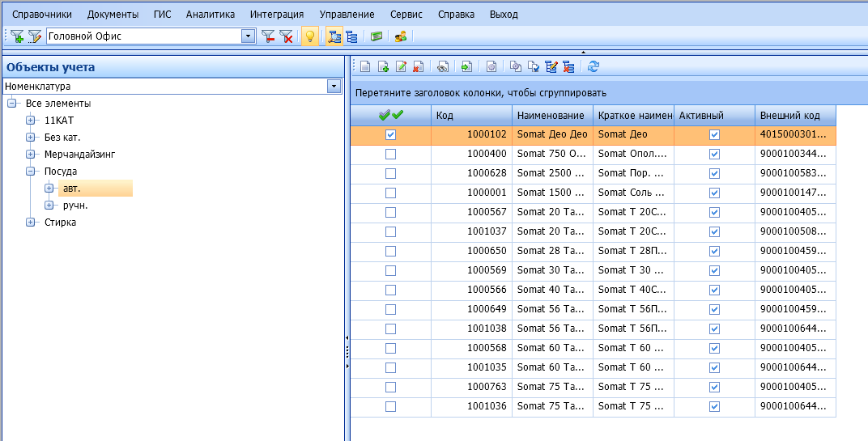Expand the Стирка tree node
The width and height of the screenshot is (868, 441).
[31, 223]
